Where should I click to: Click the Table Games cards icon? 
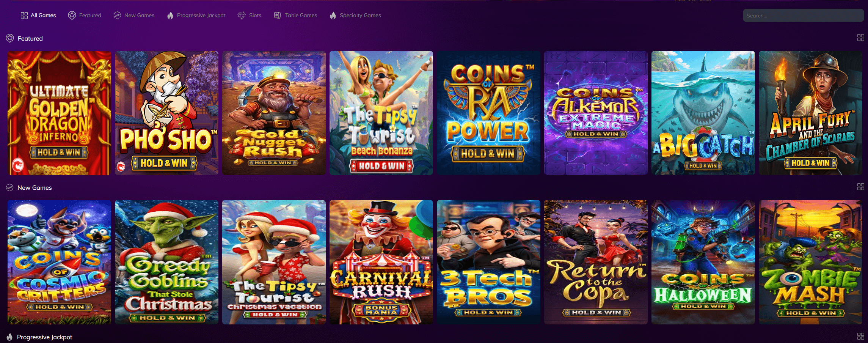click(x=278, y=16)
